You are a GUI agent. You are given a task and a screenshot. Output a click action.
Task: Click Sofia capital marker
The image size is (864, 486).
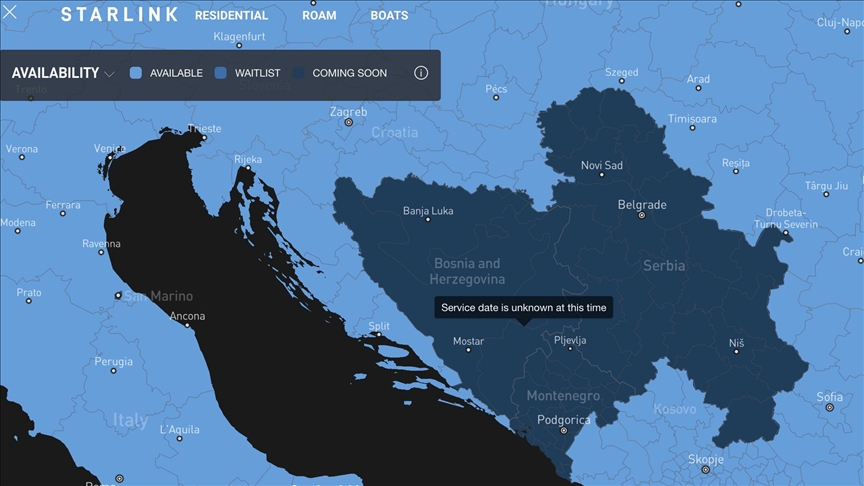tap(829, 407)
